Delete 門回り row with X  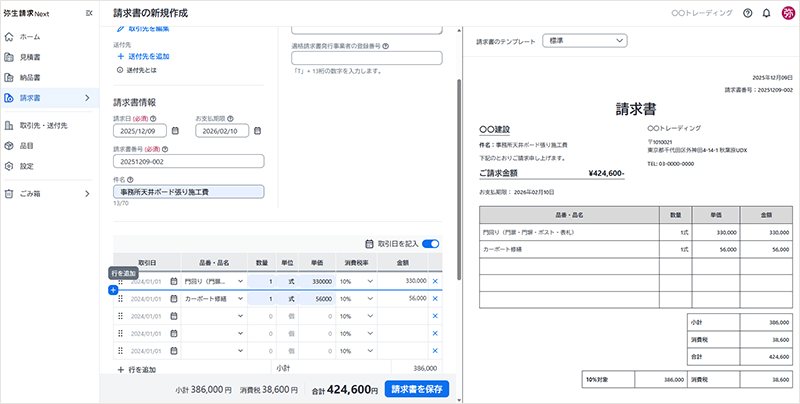[x=435, y=281]
